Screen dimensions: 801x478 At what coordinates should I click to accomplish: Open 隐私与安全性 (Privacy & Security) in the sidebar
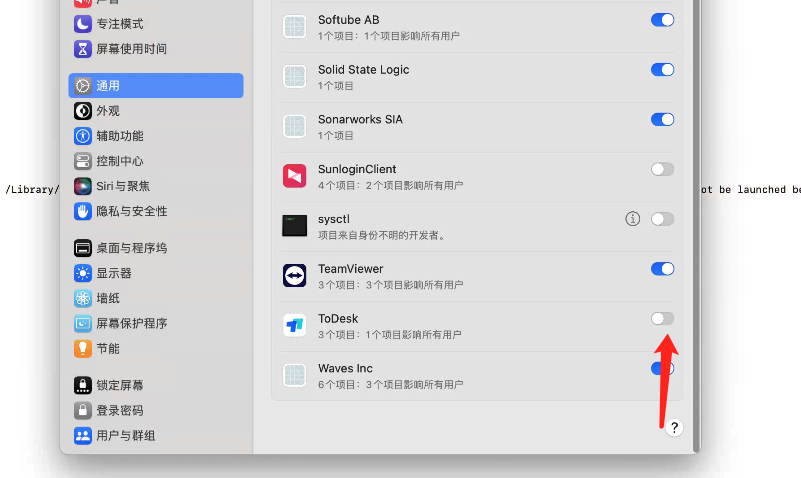[x=156, y=211]
